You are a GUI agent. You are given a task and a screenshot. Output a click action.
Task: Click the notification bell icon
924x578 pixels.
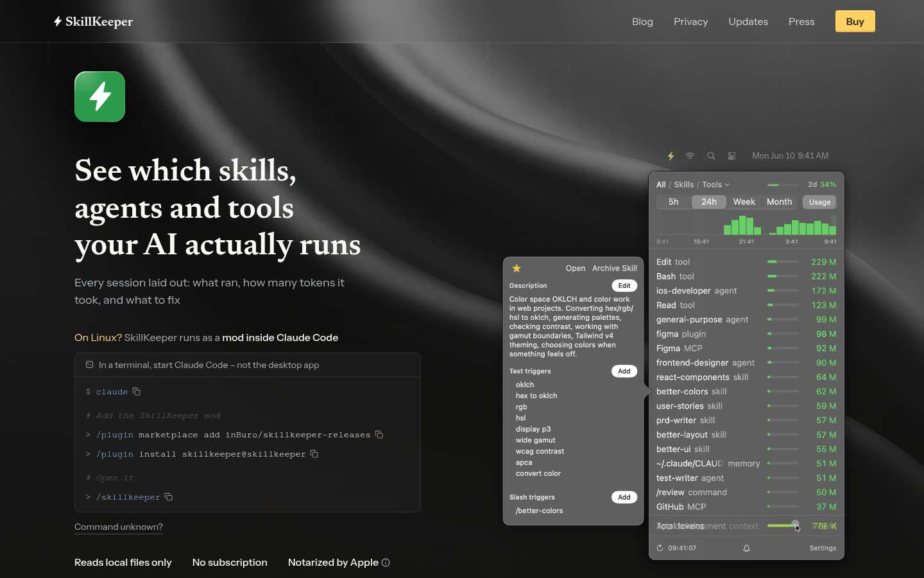[x=746, y=548]
